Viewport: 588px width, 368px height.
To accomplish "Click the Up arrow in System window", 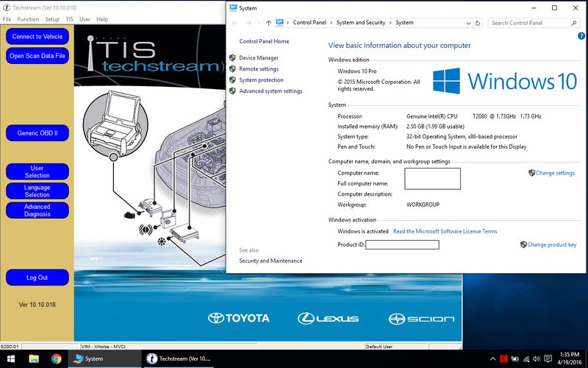I will point(268,23).
